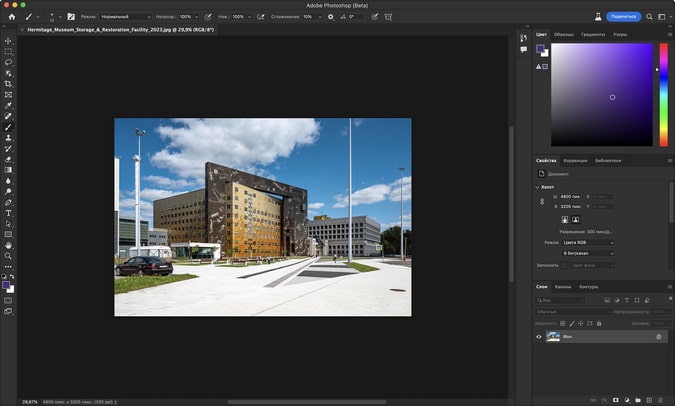Viewport: 675px width, 406px height.
Task: Pick a color in the color field
Action: pyautogui.click(x=602, y=95)
